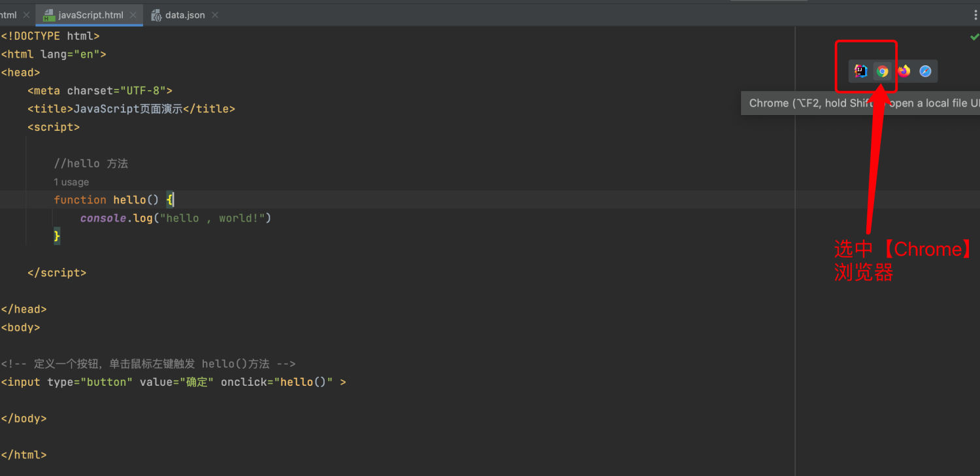Image resolution: width=980 pixels, height=476 pixels.
Task: Click the JSON file icon on data.json tab
Action: (156, 14)
